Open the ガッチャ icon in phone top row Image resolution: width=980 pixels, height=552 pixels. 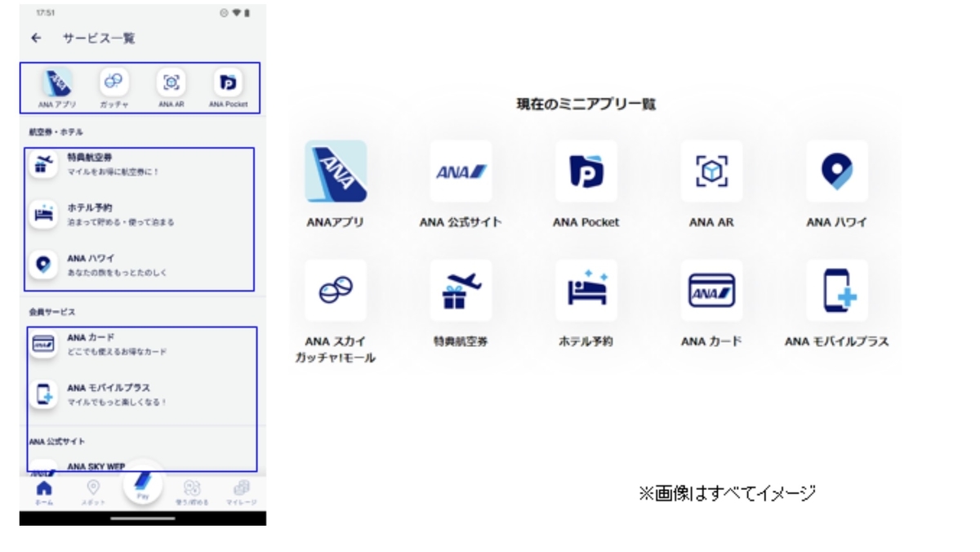(114, 82)
